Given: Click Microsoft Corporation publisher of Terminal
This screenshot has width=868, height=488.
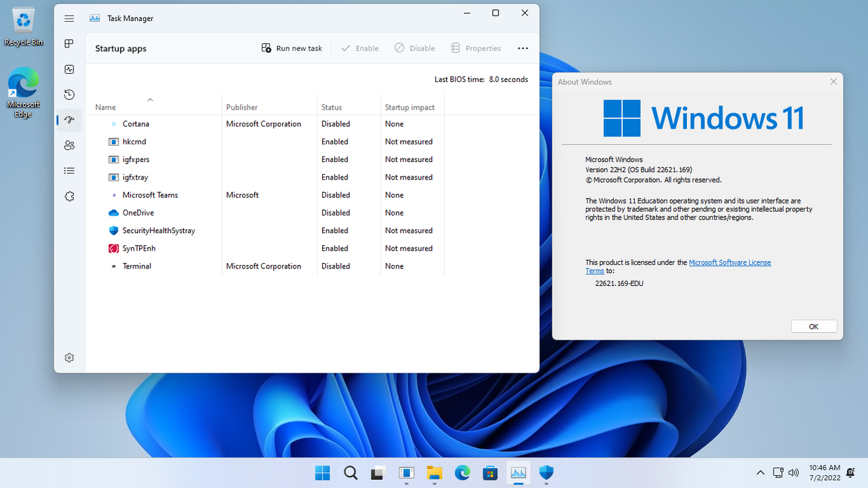Looking at the screenshot, I should tap(263, 266).
